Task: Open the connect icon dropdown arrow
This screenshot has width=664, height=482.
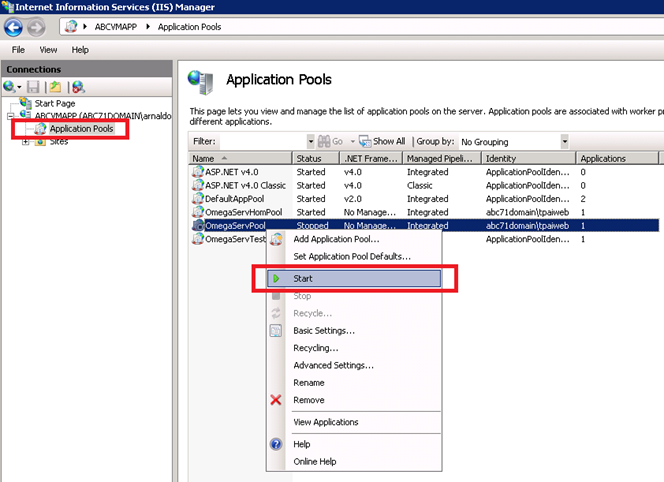Action: tap(19, 87)
